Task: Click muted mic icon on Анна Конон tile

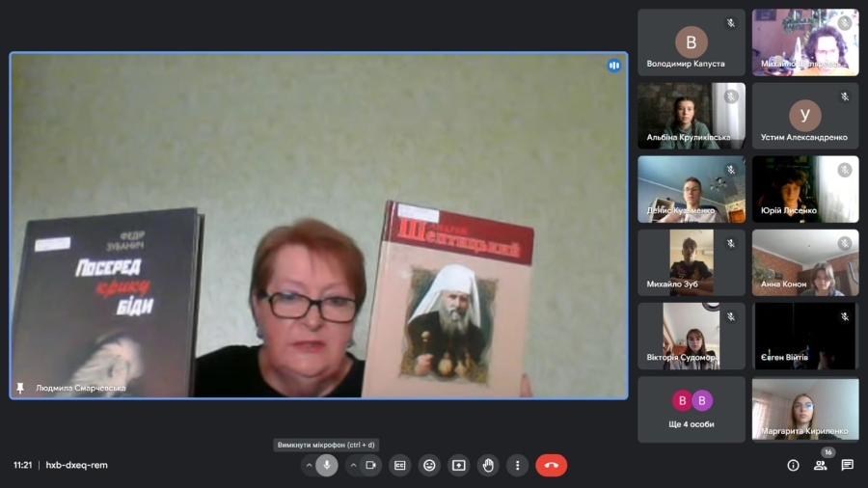Action: coord(845,243)
